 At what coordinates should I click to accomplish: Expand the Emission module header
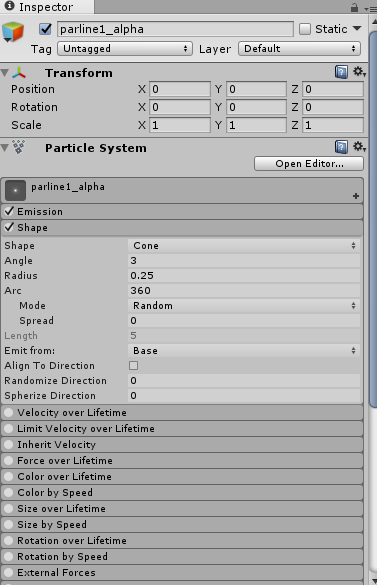[182, 211]
